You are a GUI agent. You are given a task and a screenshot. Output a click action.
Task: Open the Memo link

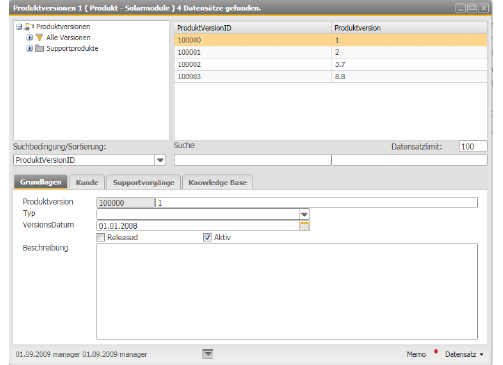tap(416, 354)
